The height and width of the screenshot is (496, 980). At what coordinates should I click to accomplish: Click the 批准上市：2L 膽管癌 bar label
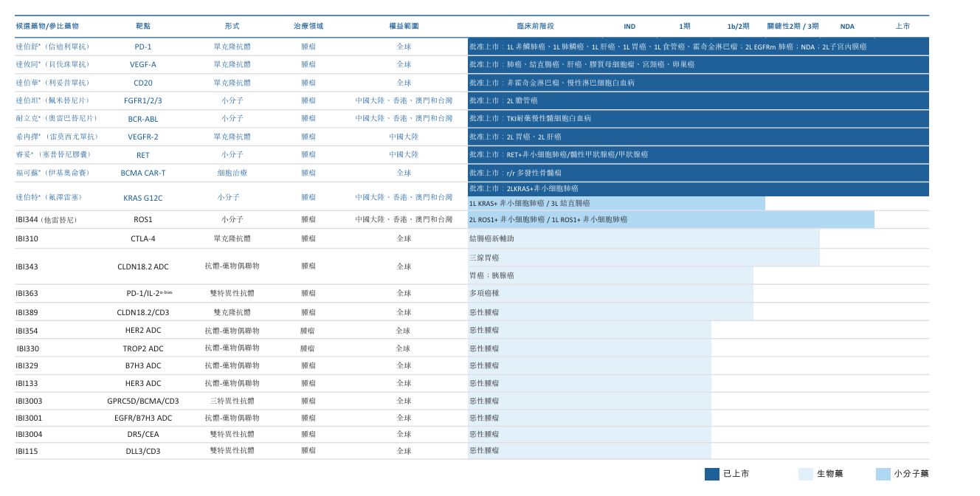503,100
